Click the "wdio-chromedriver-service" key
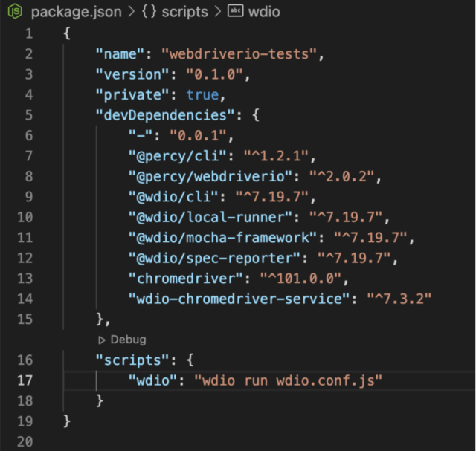The height and width of the screenshot is (451, 476). tap(239, 299)
